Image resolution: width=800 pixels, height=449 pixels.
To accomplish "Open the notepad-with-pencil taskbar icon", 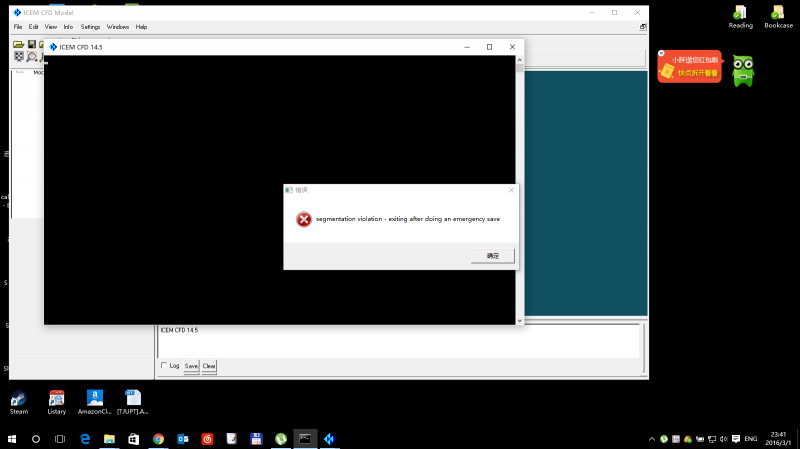I will 232,439.
